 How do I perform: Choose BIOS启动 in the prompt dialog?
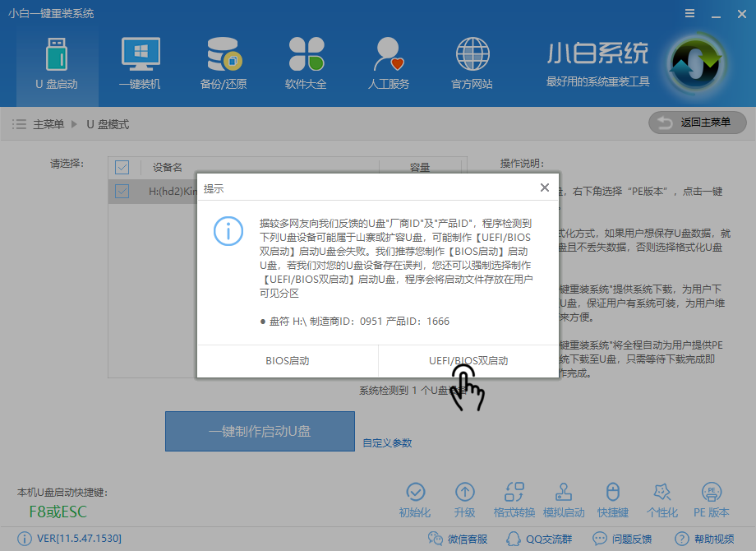point(287,360)
